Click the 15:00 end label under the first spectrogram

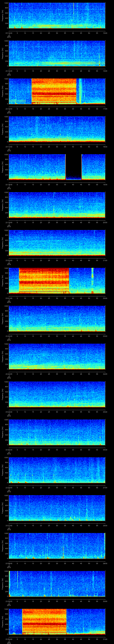[105, 33]
